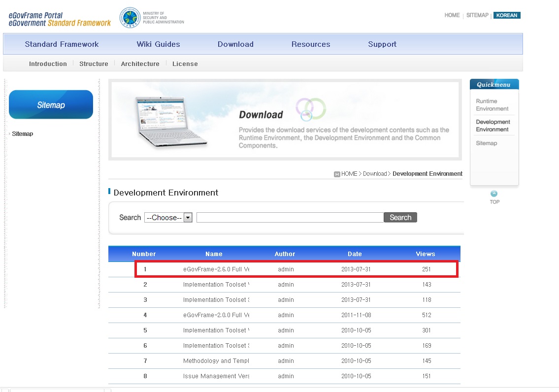Click the Sitemap link in left sidebar

pyautogui.click(x=22, y=134)
